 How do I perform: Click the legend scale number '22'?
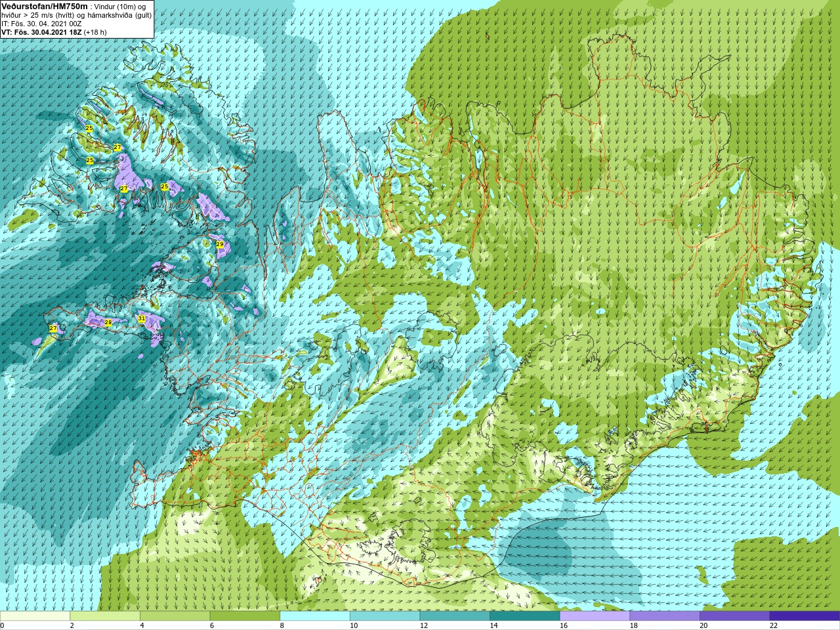coord(774,625)
